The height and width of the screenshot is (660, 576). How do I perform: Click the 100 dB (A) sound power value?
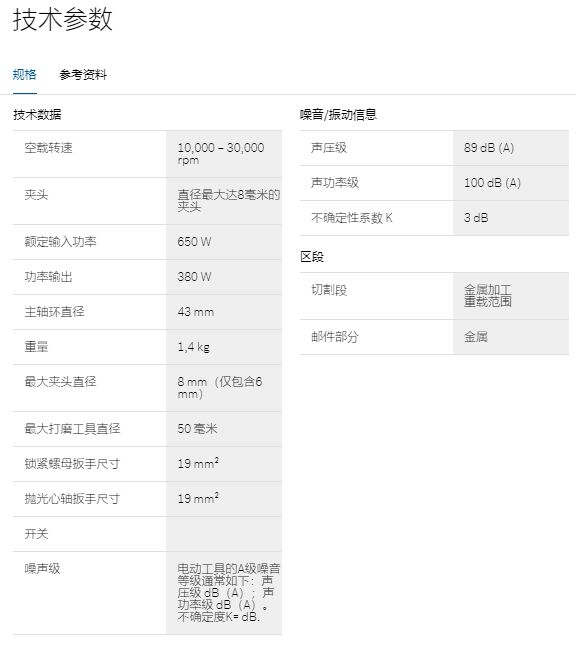pos(492,183)
